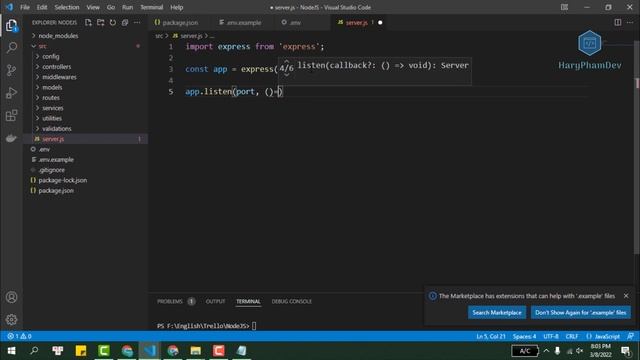
Task: Open package-lock.json in file tree
Action: (x=62, y=180)
